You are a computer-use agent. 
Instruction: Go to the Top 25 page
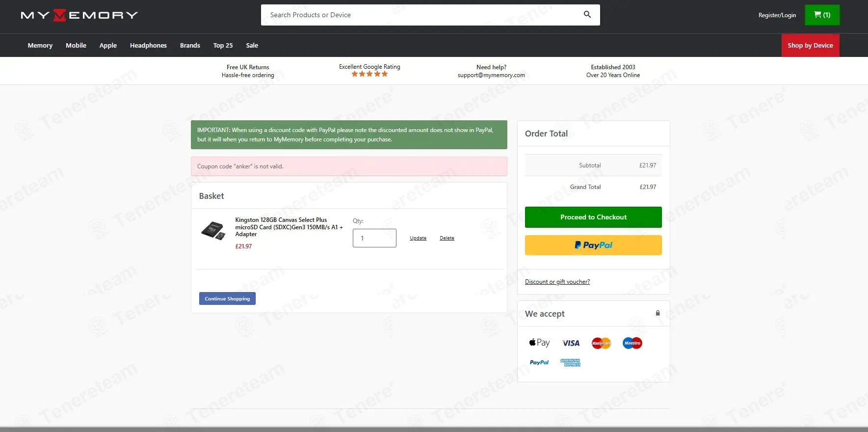pyautogui.click(x=223, y=45)
